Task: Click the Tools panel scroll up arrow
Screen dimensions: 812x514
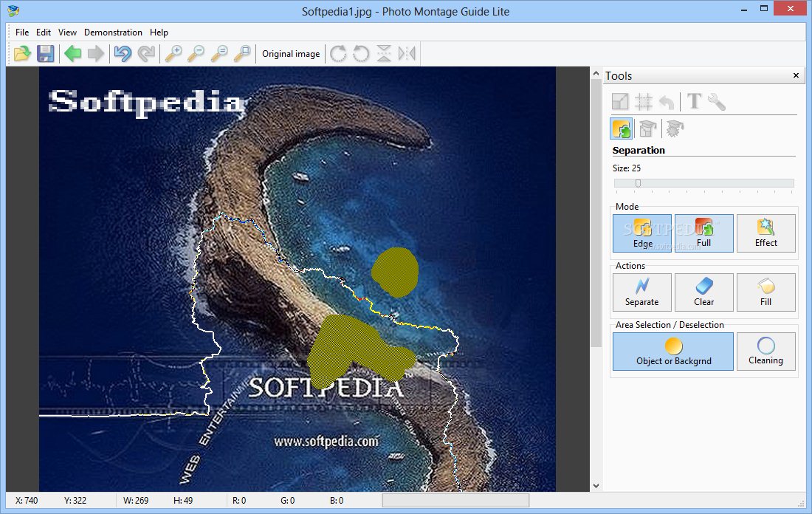Action: 596,74
